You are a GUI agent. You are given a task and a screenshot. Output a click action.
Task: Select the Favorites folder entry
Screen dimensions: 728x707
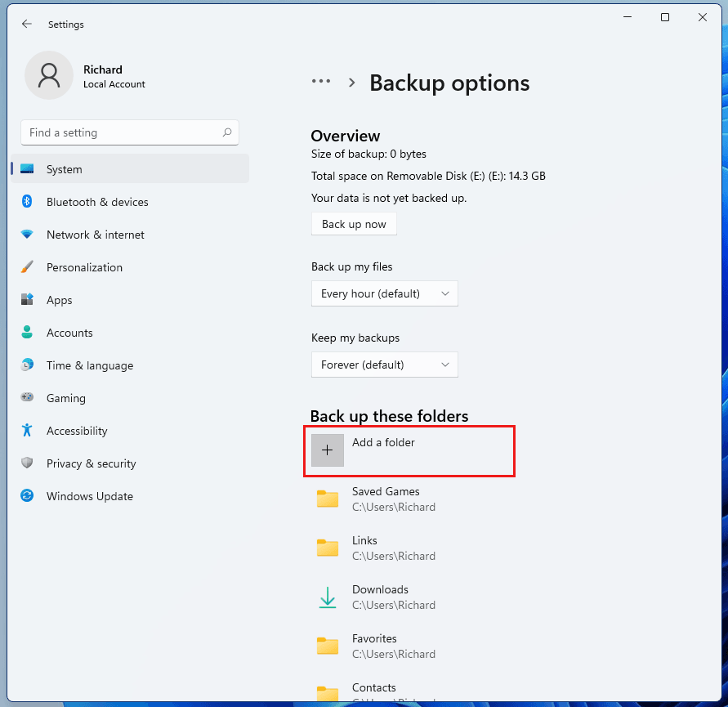[409, 647]
